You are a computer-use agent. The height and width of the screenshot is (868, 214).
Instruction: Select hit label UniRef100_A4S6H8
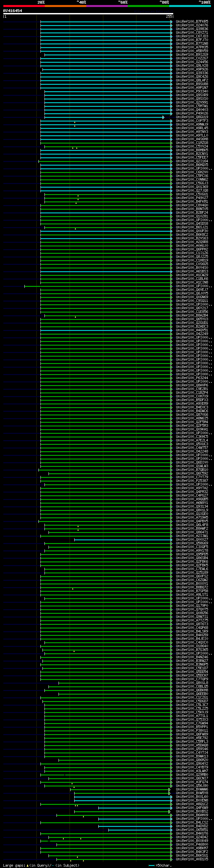click(x=192, y=139)
